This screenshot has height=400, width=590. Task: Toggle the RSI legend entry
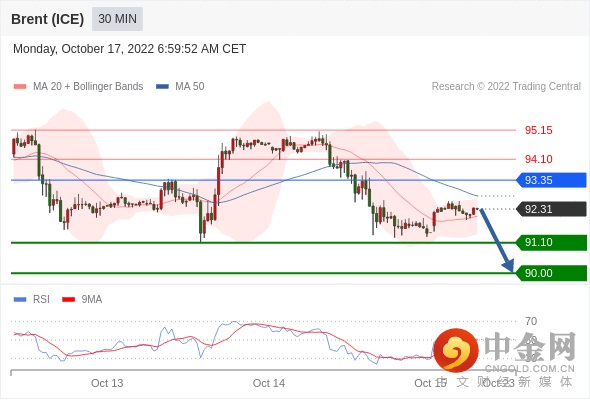click(32, 300)
